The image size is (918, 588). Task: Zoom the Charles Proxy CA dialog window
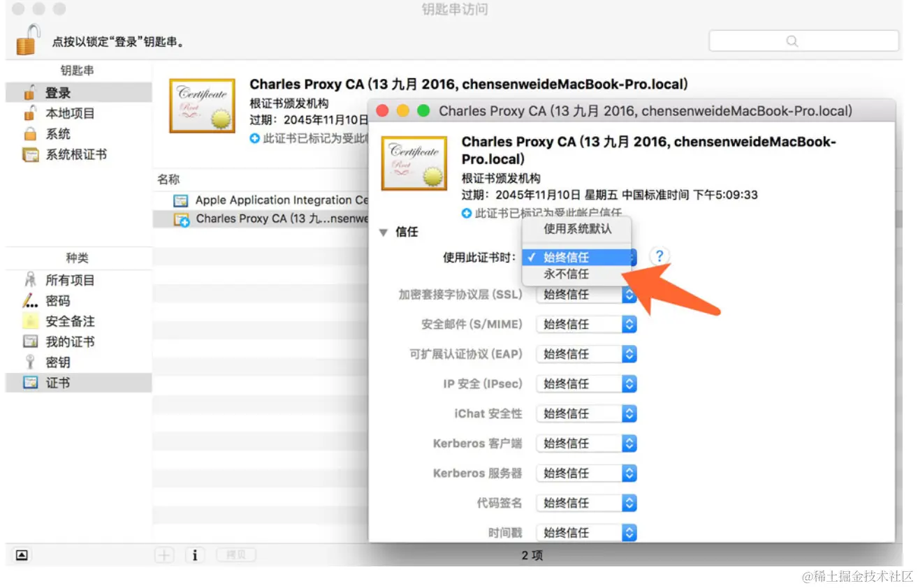pos(423,111)
